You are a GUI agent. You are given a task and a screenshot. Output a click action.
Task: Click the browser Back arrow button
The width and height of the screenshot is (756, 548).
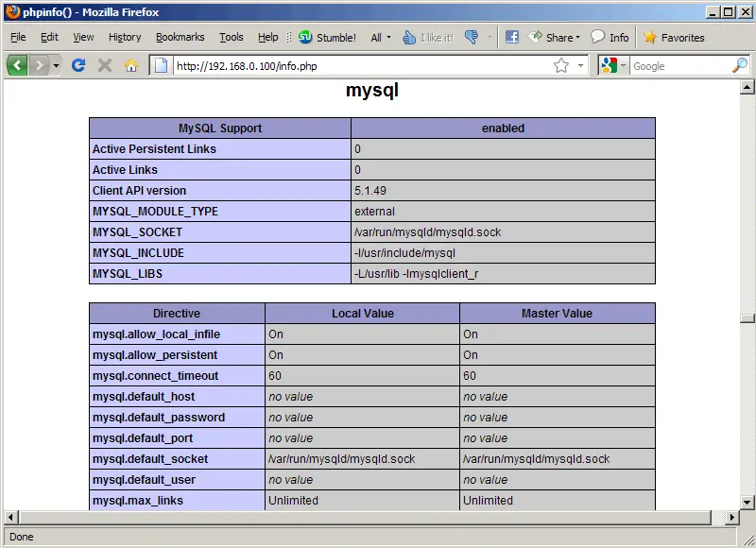[17, 65]
